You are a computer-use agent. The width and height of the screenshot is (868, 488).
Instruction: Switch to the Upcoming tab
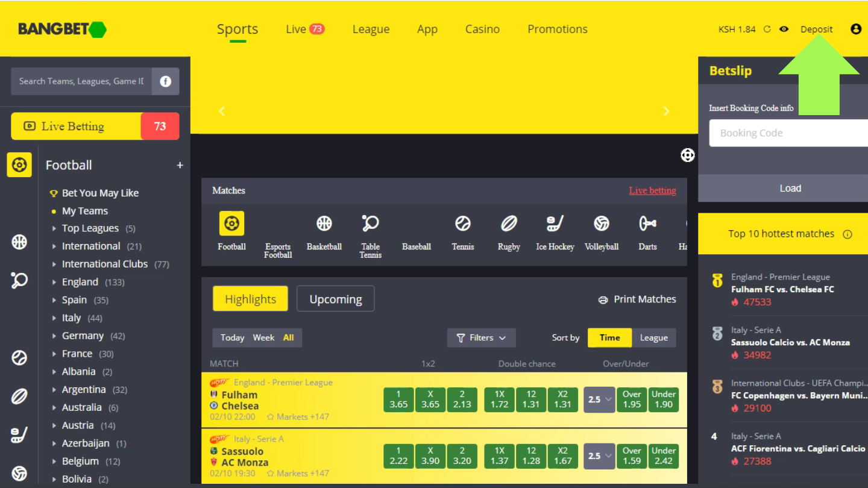335,299
